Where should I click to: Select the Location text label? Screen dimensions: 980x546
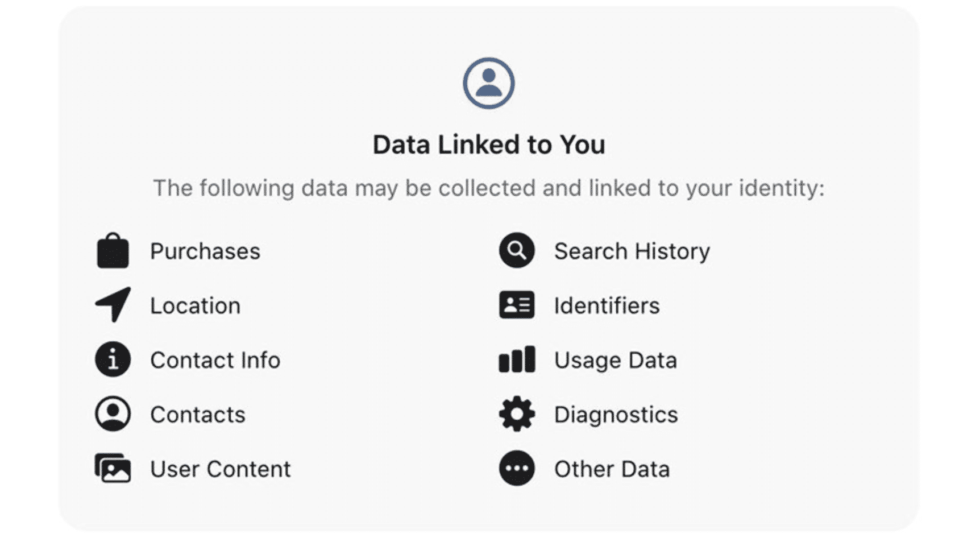point(195,305)
